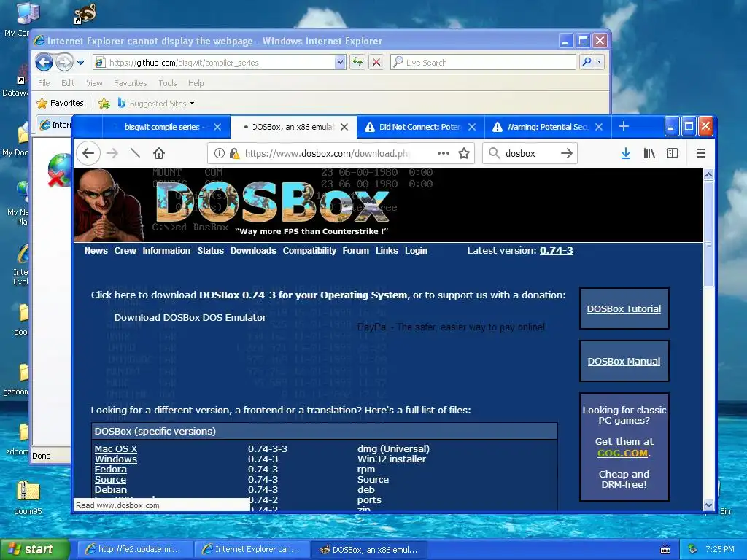This screenshot has width=747, height=560.
Task: Open the doom95 desktop icon
Action: tap(28, 497)
